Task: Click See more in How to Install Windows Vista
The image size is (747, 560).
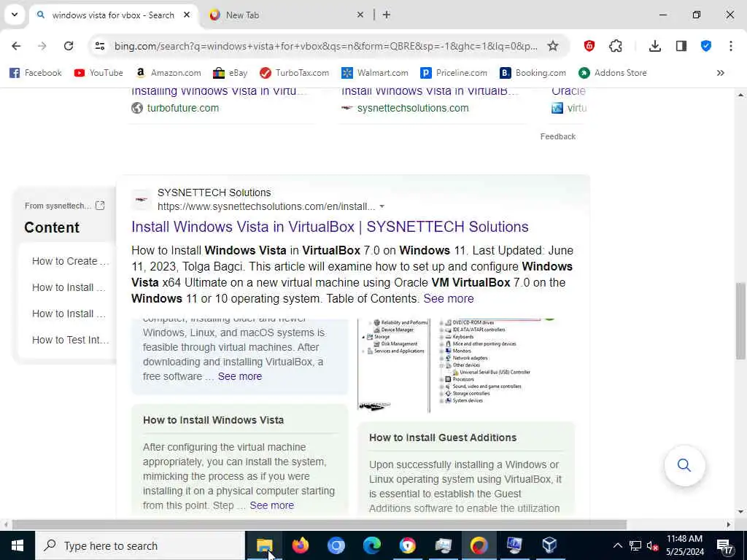Action: (x=271, y=505)
